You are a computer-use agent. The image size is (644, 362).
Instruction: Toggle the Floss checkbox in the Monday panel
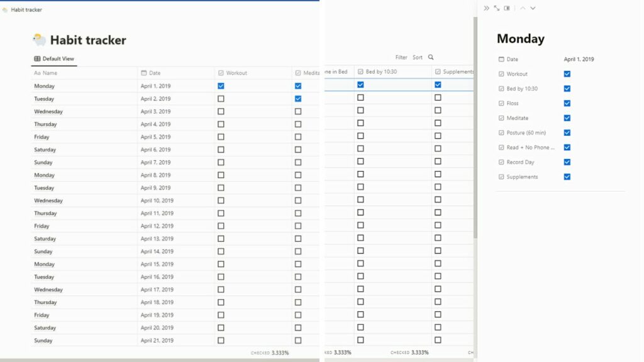[567, 103]
